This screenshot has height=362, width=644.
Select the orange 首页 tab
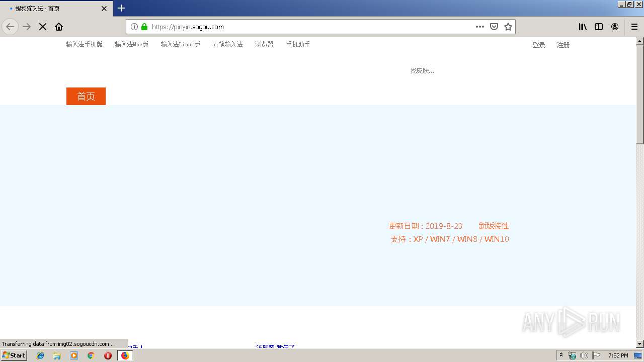86,96
